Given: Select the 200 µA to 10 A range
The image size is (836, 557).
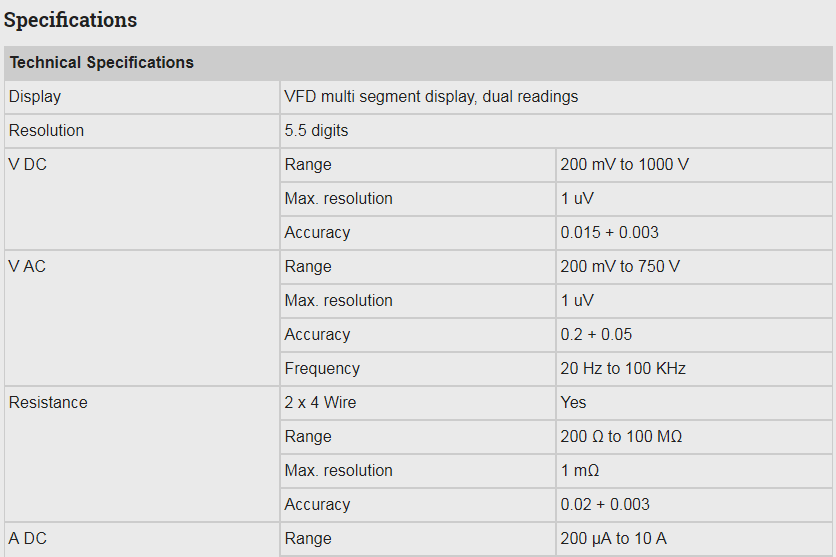Looking at the screenshot, I should (x=613, y=539).
